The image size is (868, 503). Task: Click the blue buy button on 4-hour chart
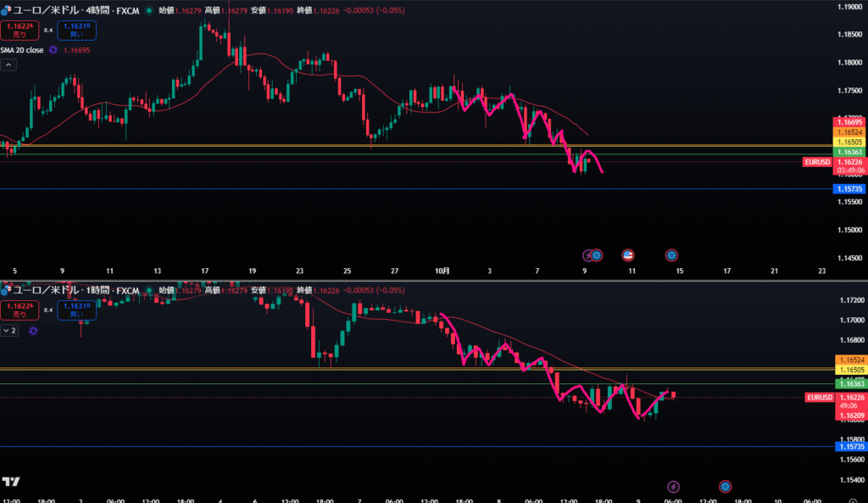coord(83,31)
